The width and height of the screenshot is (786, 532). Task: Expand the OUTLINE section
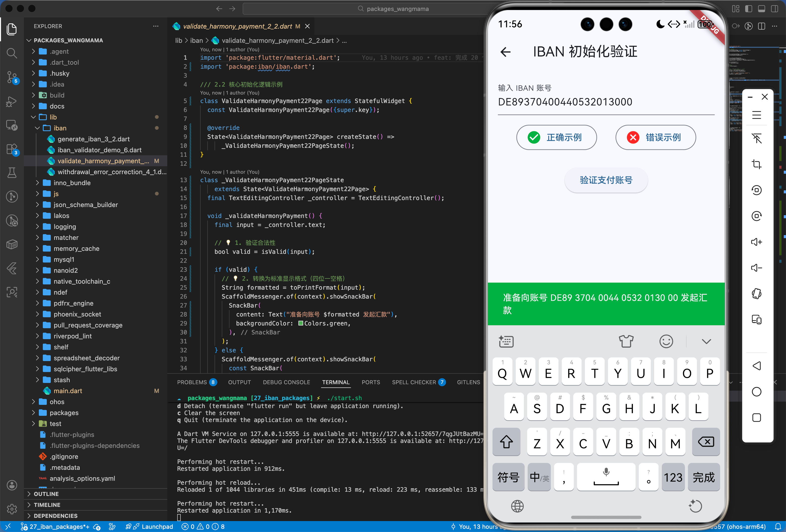[46, 494]
